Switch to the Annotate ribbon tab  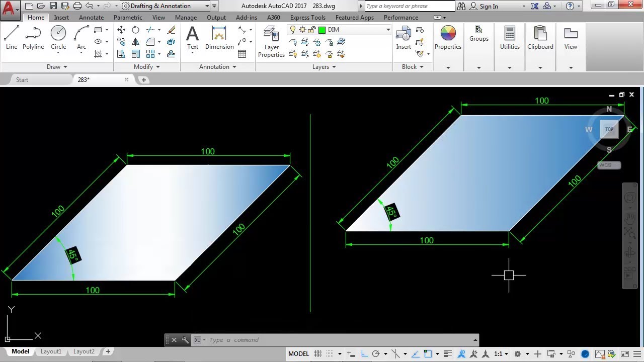pyautogui.click(x=91, y=18)
